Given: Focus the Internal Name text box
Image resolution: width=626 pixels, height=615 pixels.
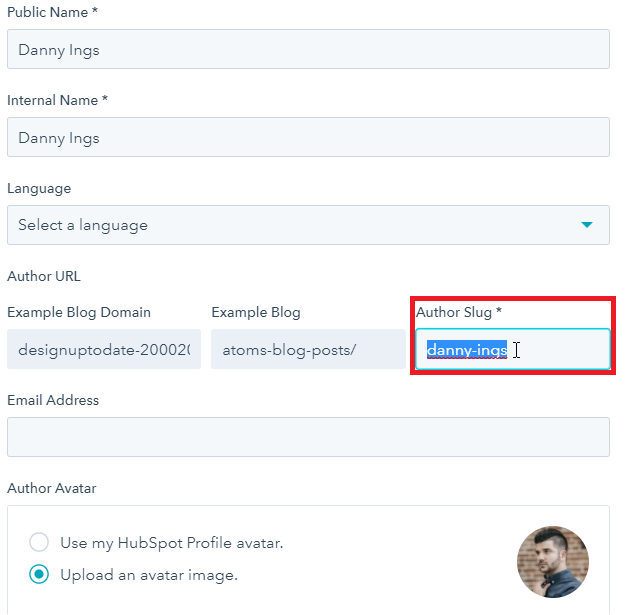Looking at the screenshot, I should point(308,137).
